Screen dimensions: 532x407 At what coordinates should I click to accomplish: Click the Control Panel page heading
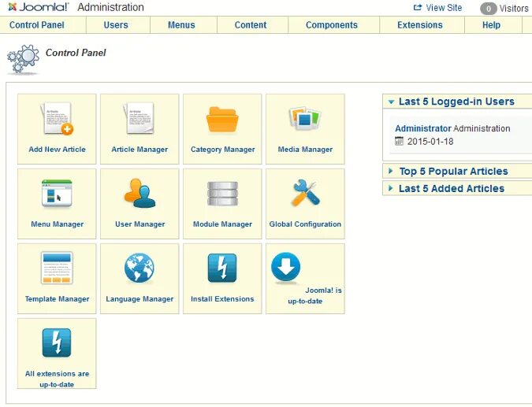[x=76, y=53]
